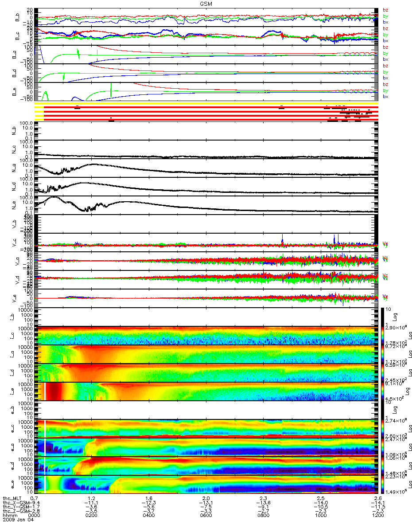412x532 pixels.
Task: Click the blue bx legend of the B_b panel
Action: tap(385, 22)
